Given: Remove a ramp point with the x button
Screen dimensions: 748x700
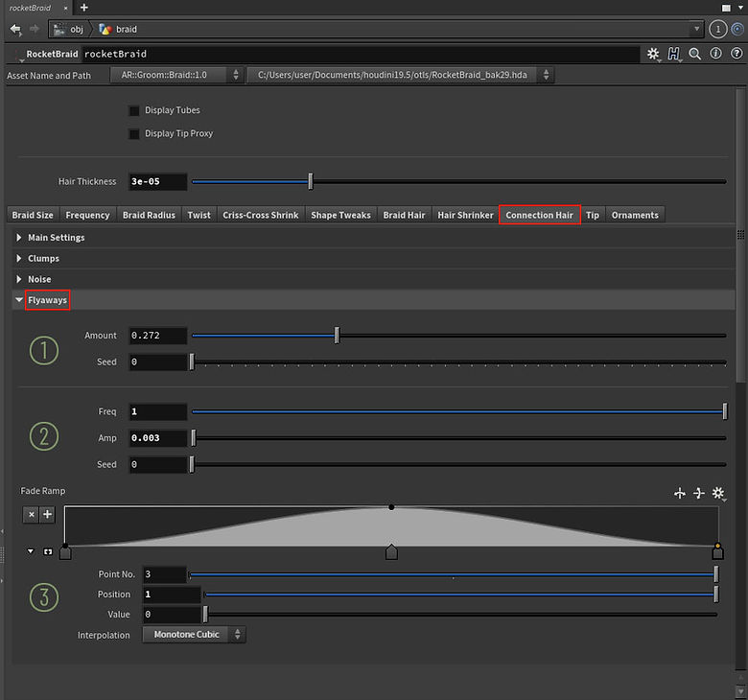Looking at the screenshot, I should point(31,514).
